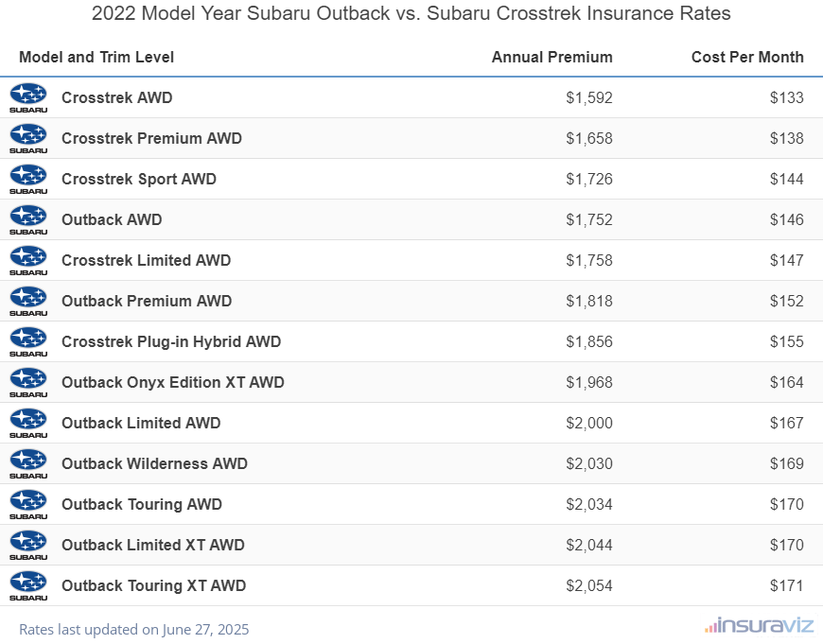Select the Crosstrek AWD trim name
This screenshot has width=823, height=644.
coord(117,97)
